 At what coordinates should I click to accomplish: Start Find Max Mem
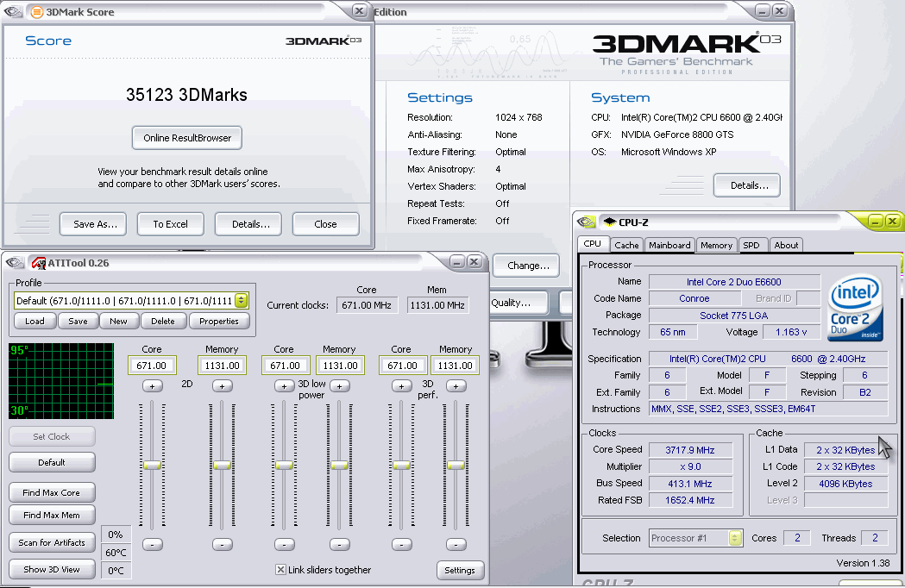(x=52, y=515)
